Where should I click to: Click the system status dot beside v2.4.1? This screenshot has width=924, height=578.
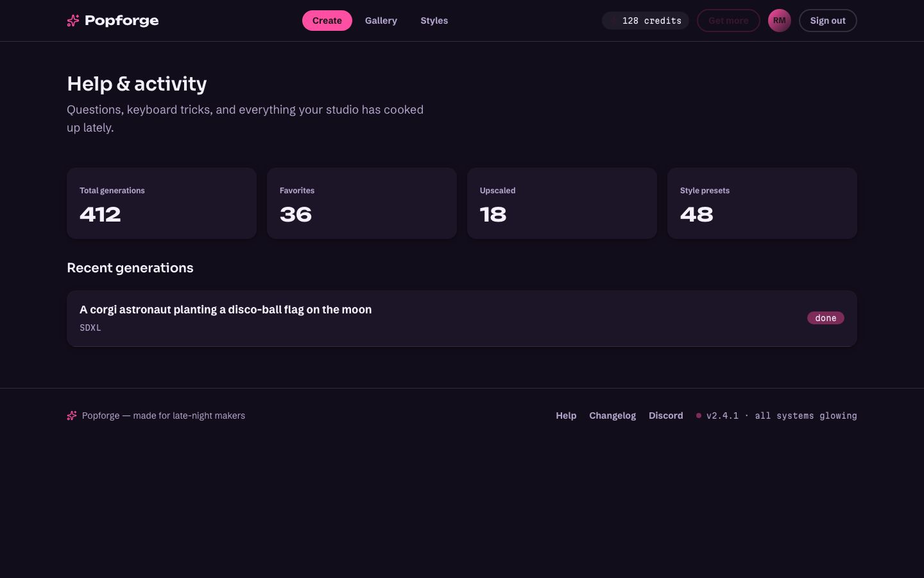699,416
